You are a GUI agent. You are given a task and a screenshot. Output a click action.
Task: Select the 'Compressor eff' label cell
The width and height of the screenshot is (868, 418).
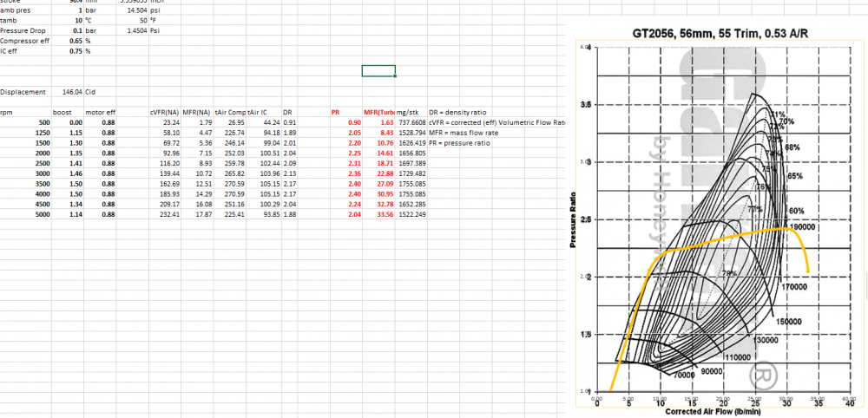coord(26,41)
